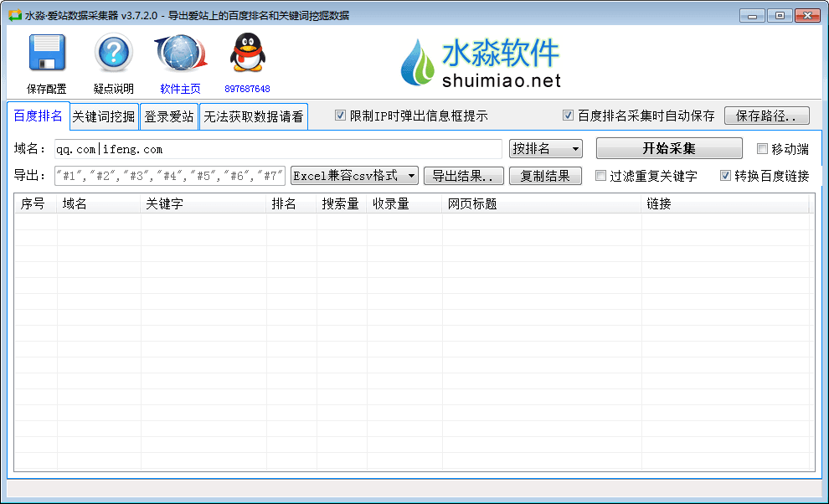Viewport: 829px width, 504px height.
Task: Open the question mark help icon
Action: (x=113, y=54)
